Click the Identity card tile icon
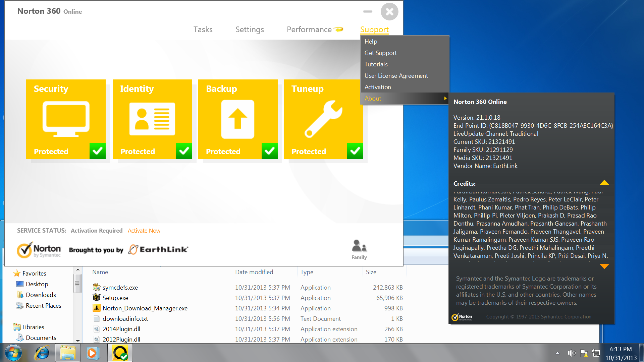The width and height of the screenshot is (644, 362). pos(152,119)
